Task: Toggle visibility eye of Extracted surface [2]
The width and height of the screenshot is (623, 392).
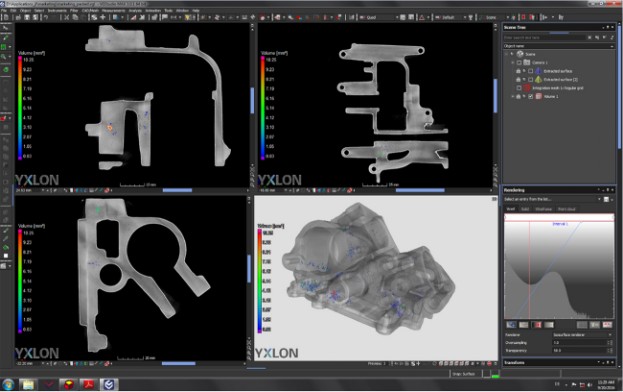Action: coord(524,79)
